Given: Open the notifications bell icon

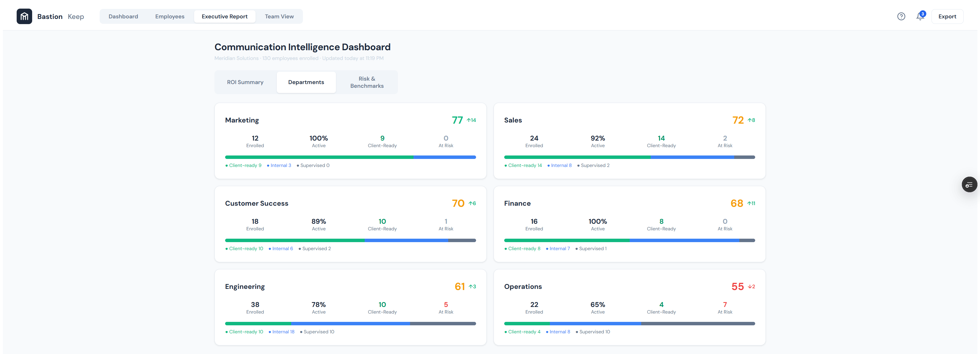Looking at the screenshot, I should (x=919, y=17).
